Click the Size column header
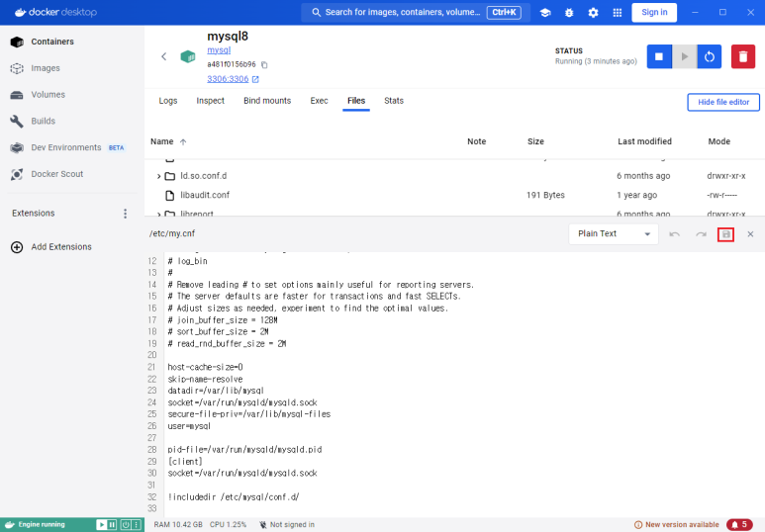 [x=535, y=141]
